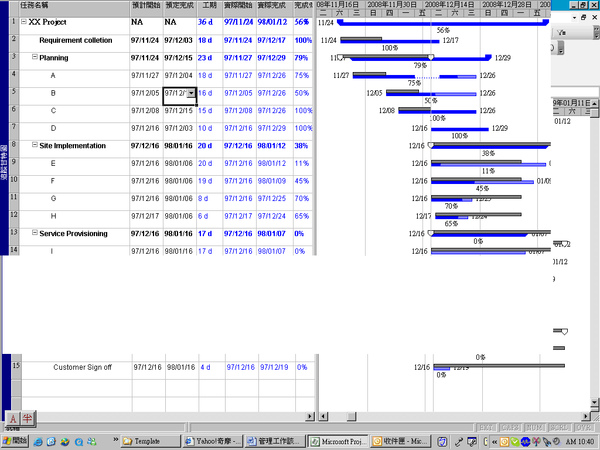Expand hidden system tray icons chevron
Viewport: 600px width, 450px height.
coord(494,442)
